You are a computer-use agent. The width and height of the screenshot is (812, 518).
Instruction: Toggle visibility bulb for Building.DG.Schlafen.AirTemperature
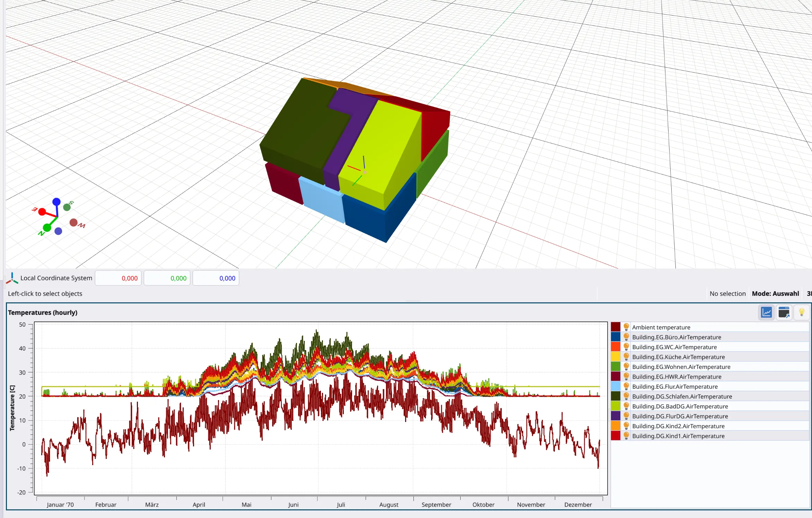click(626, 396)
